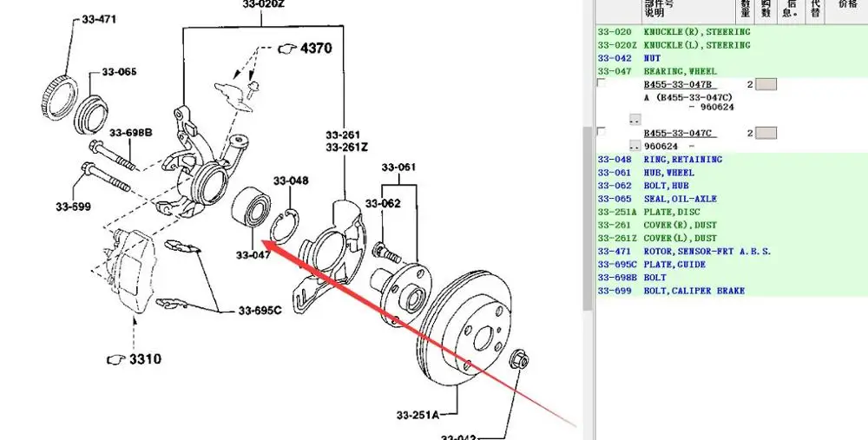Click the retaining ring drawing below 33-048

point(285,227)
